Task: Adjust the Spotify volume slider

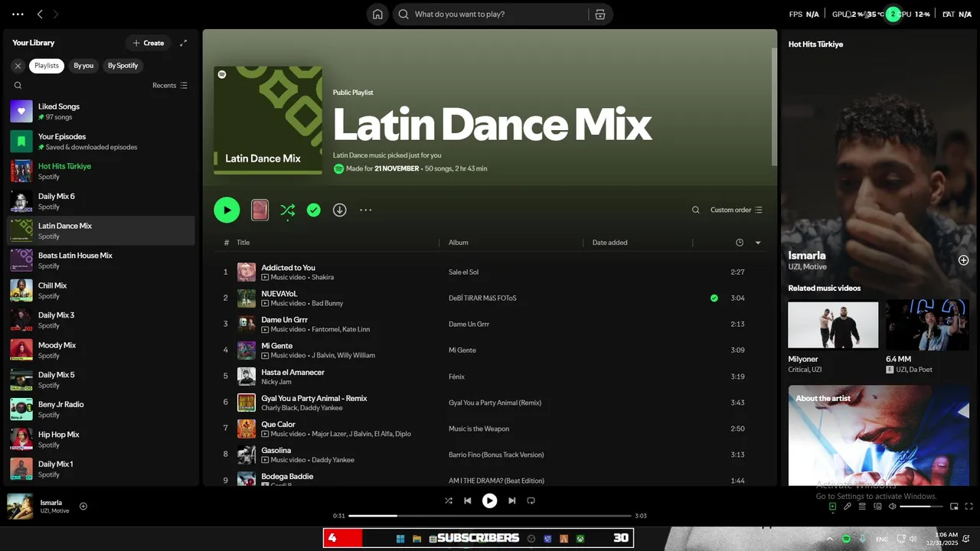Action: (x=920, y=506)
